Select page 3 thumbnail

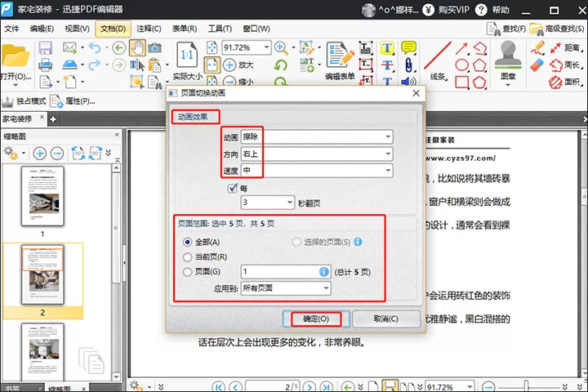point(42,352)
